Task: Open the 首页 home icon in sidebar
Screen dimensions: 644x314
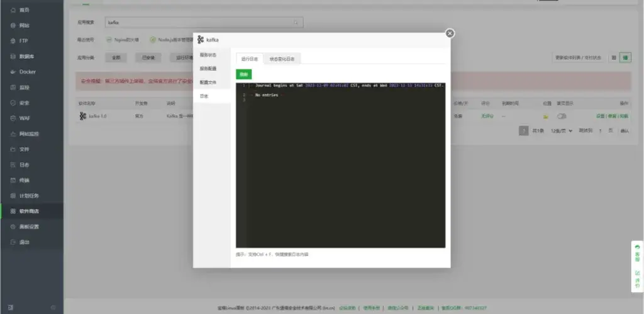Action: (13, 10)
